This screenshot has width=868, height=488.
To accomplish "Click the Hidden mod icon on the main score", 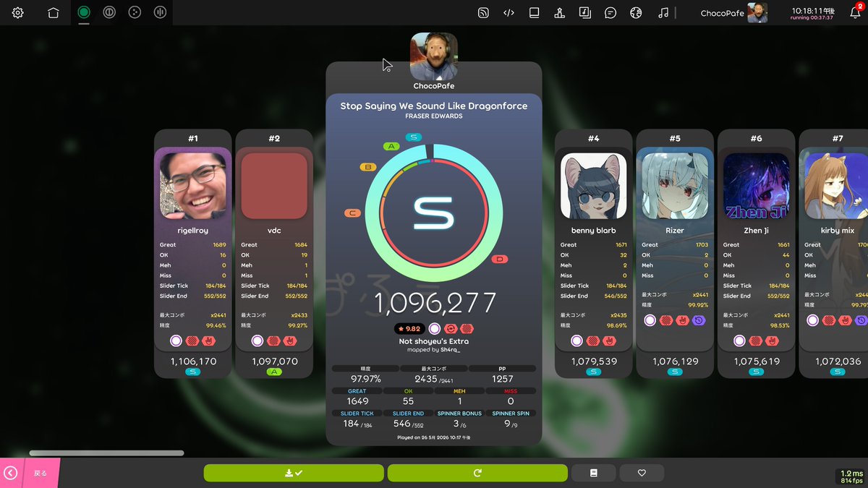I will pyautogui.click(x=467, y=329).
